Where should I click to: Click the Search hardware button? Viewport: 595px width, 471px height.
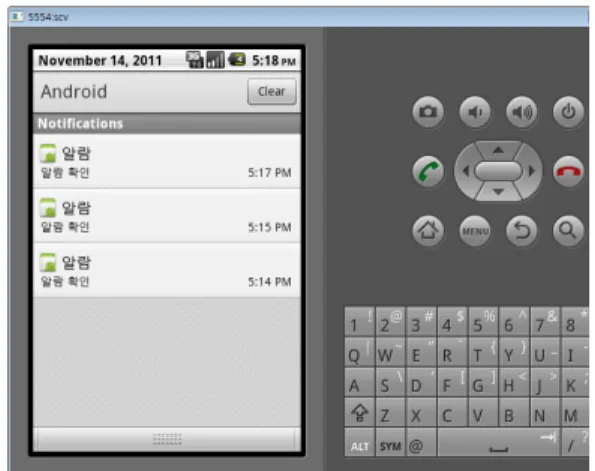pos(568,230)
